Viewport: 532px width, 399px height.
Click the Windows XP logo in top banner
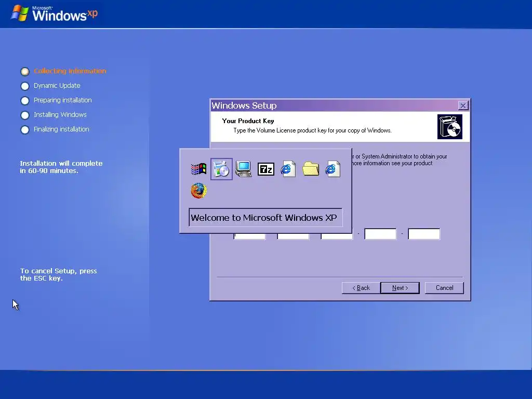pos(55,14)
